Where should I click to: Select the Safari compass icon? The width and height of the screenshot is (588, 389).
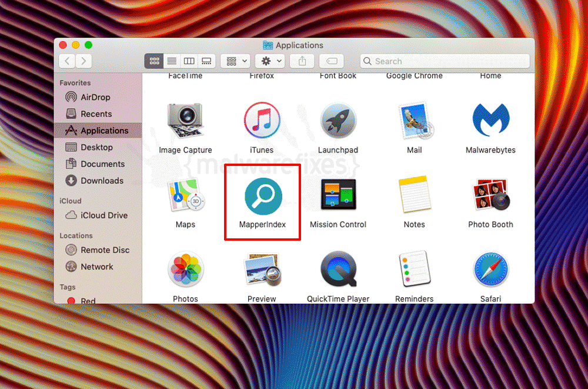pyautogui.click(x=490, y=270)
